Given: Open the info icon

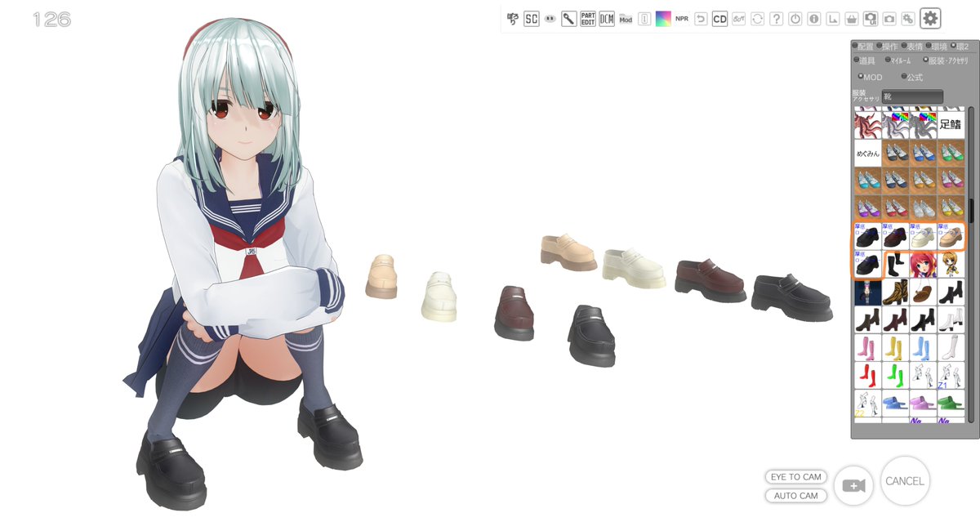Looking at the screenshot, I should pos(814,19).
